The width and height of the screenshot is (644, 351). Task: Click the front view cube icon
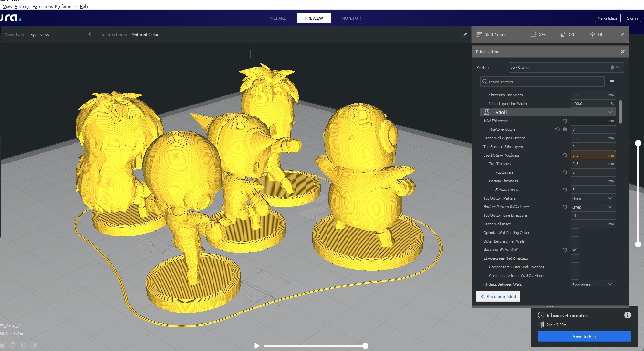pos(13,345)
